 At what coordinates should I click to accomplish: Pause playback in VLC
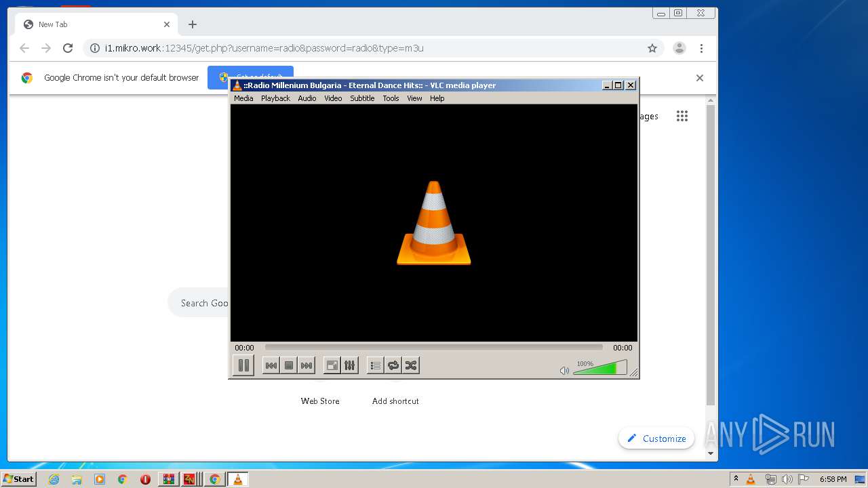coord(243,365)
